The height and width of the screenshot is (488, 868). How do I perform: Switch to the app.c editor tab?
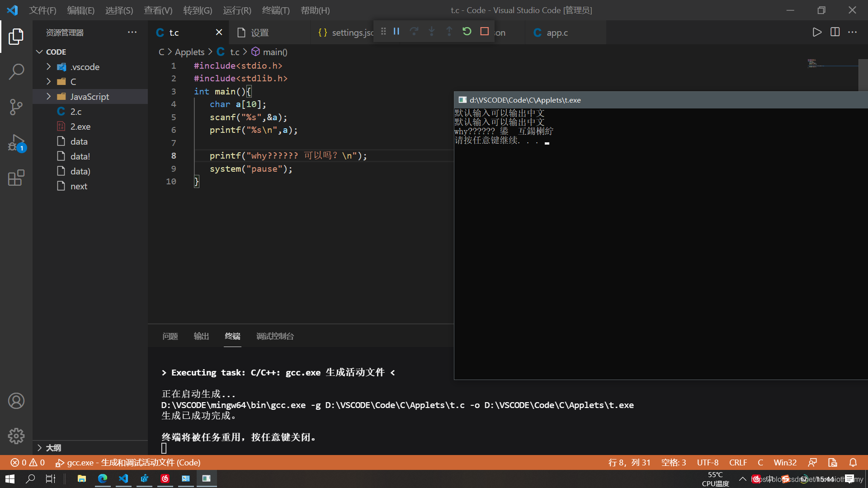(557, 33)
